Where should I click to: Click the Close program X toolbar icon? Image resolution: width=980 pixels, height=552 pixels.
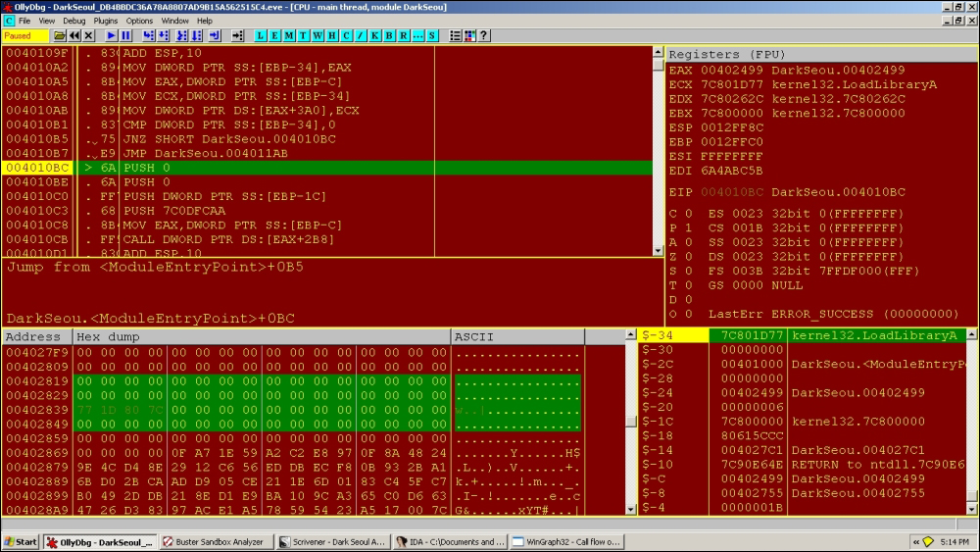click(x=89, y=35)
